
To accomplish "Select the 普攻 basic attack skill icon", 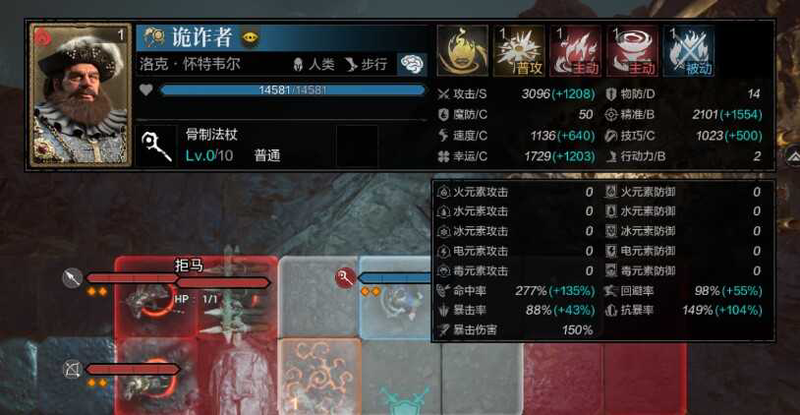I will coord(518,51).
